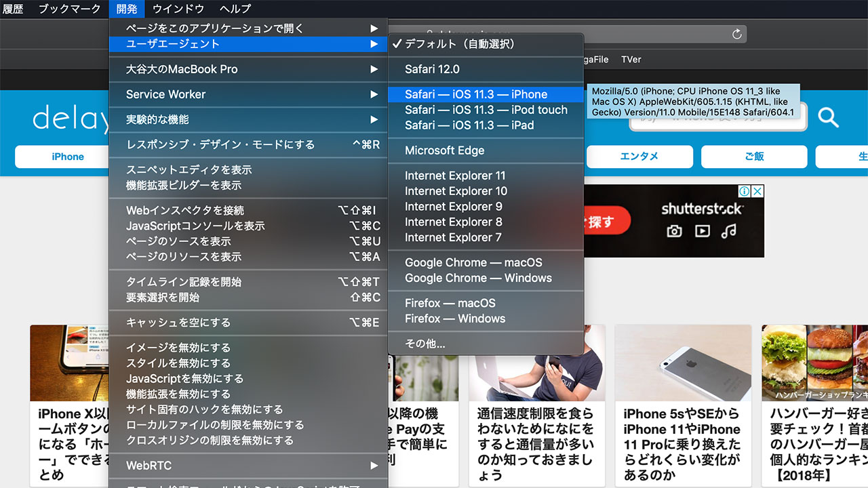
Task: Click 機能拡張ビルダーを表示
Action: tap(248, 185)
